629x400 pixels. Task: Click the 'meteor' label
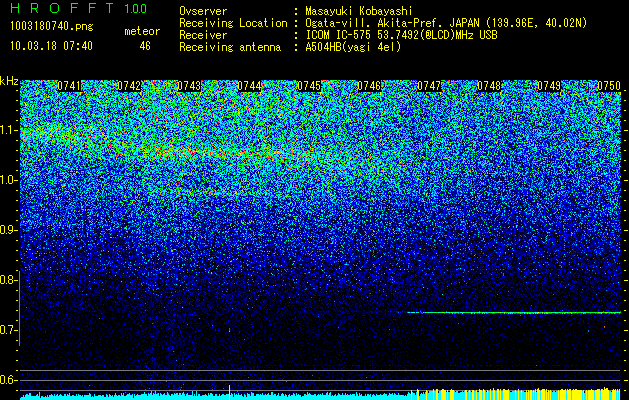(x=142, y=31)
